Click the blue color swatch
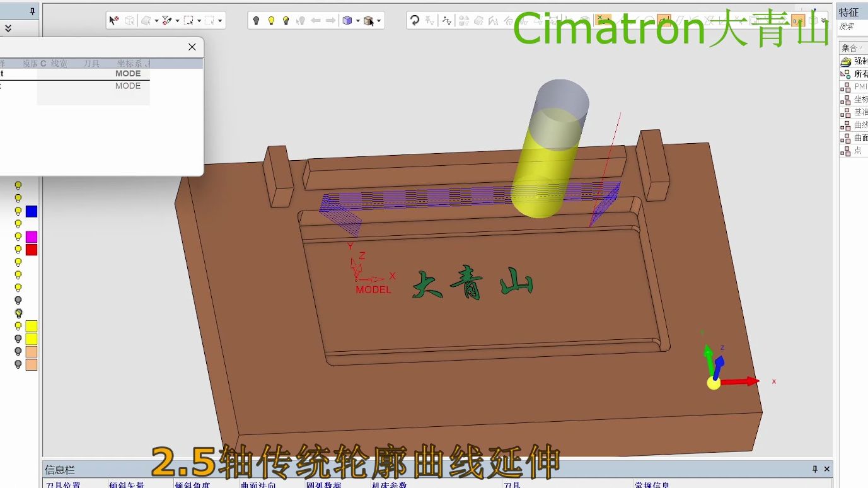Screen dimensions: 868x488 click(32, 211)
